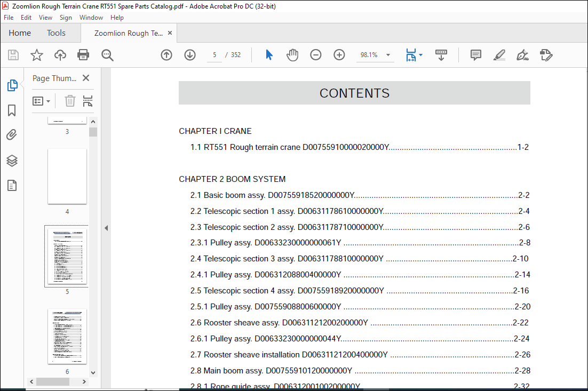Click thumbnails horizontal scroll right arrow
This screenshot has width=588, height=391.
pos(84,381)
